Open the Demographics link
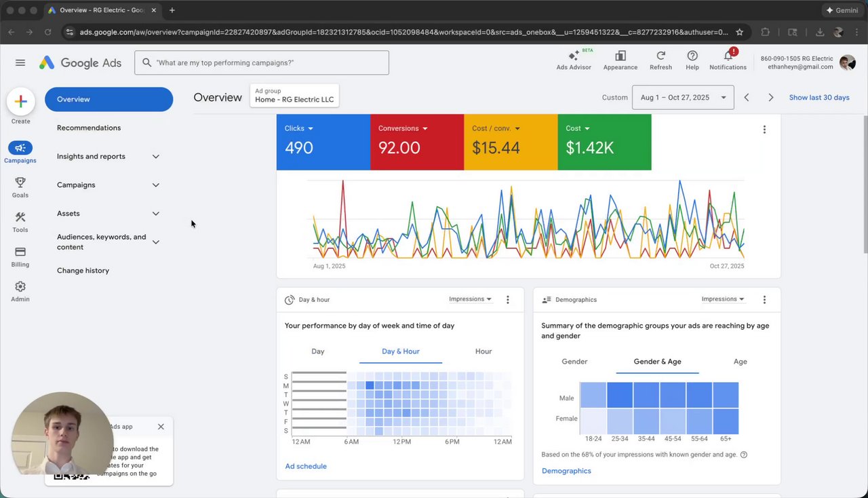The height and width of the screenshot is (498, 868). click(566, 471)
